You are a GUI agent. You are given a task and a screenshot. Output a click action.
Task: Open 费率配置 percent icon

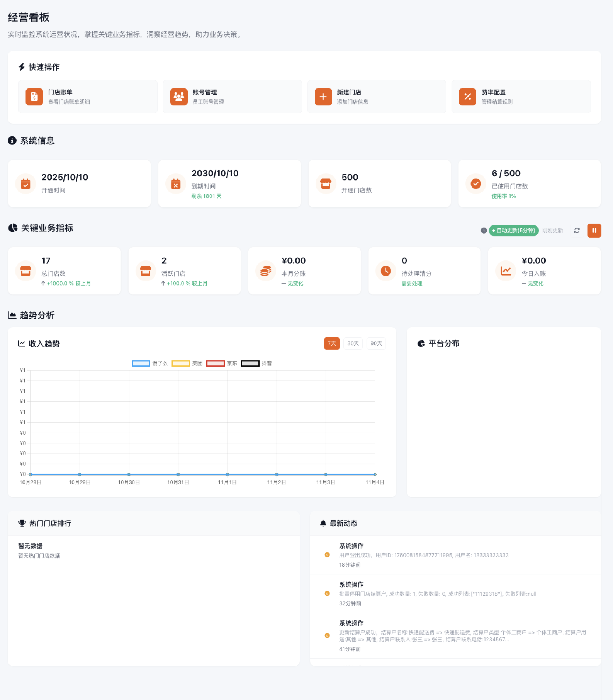(x=467, y=97)
